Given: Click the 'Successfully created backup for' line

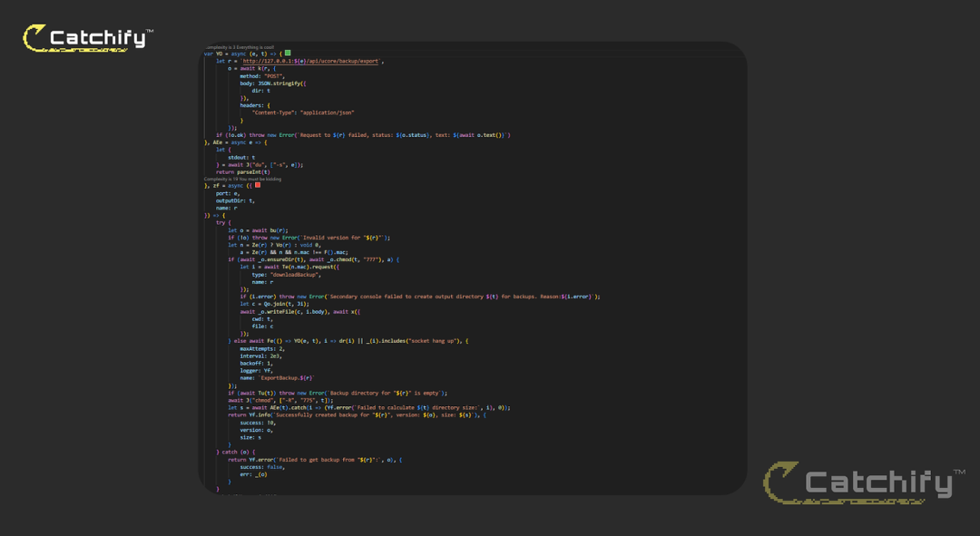Looking at the screenshot, I should click(357, 414).
